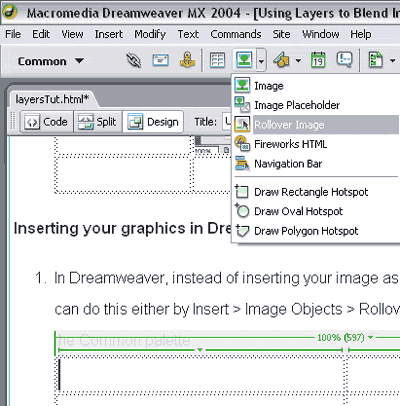Open the Window menu

(321, 34)
